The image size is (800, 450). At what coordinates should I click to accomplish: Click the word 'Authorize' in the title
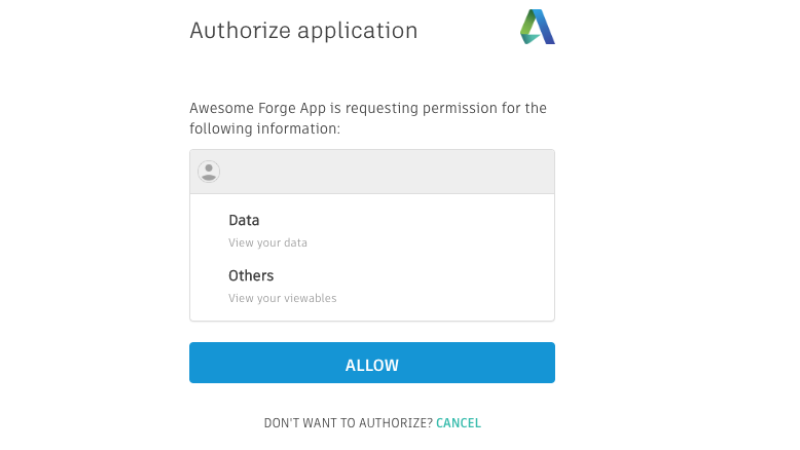(x=240, y=31)
